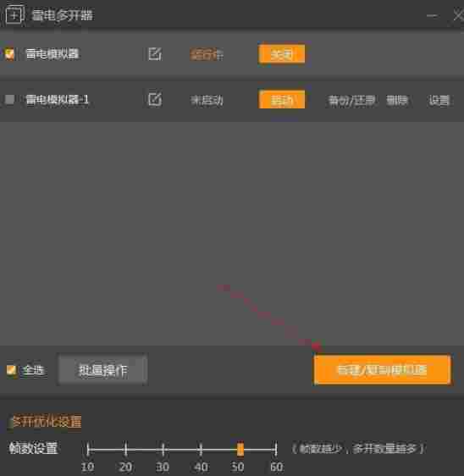Click the 雷电多开器 title bar app icon
This screenshot has height=476, width=464.
[x=14, y=14]
